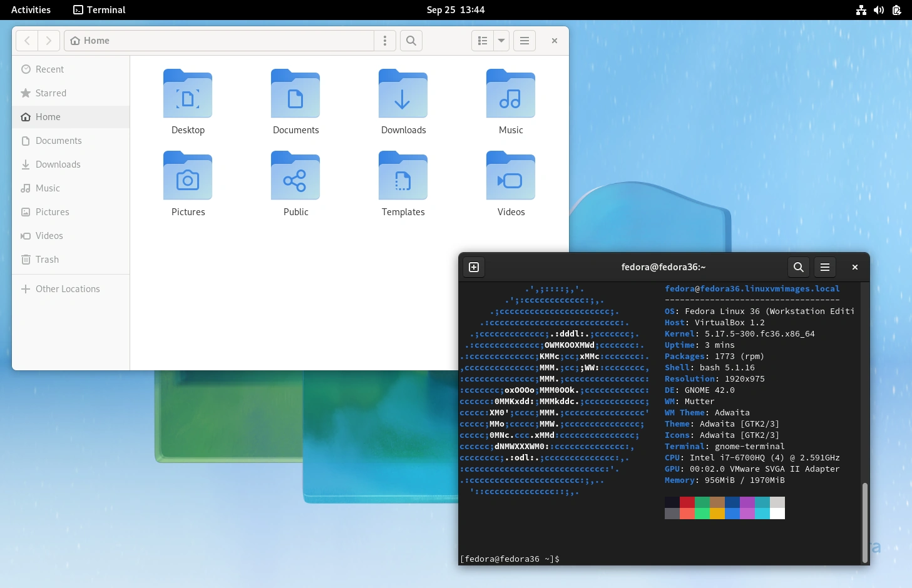Screen dimensions: 912x588
Task: Navigate back in the Files window
Action: point(27,41)
